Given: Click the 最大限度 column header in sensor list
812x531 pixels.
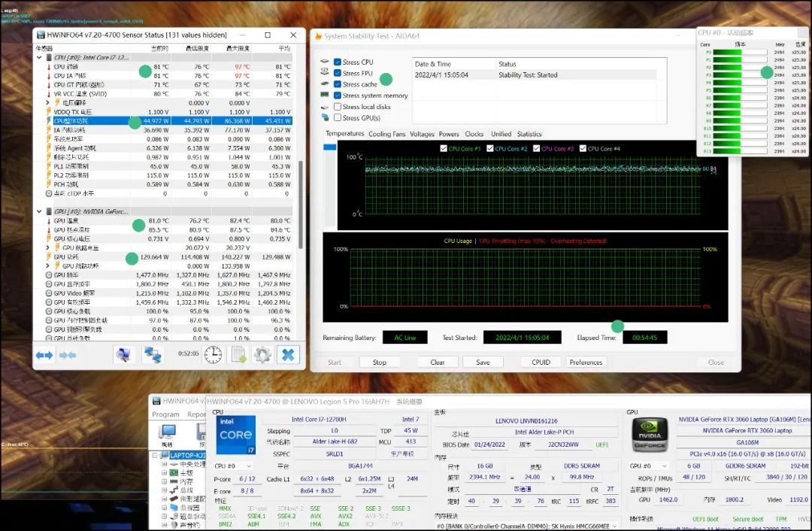Looking at the screenshot, I should pyautogui.click(x=238, y=48).
